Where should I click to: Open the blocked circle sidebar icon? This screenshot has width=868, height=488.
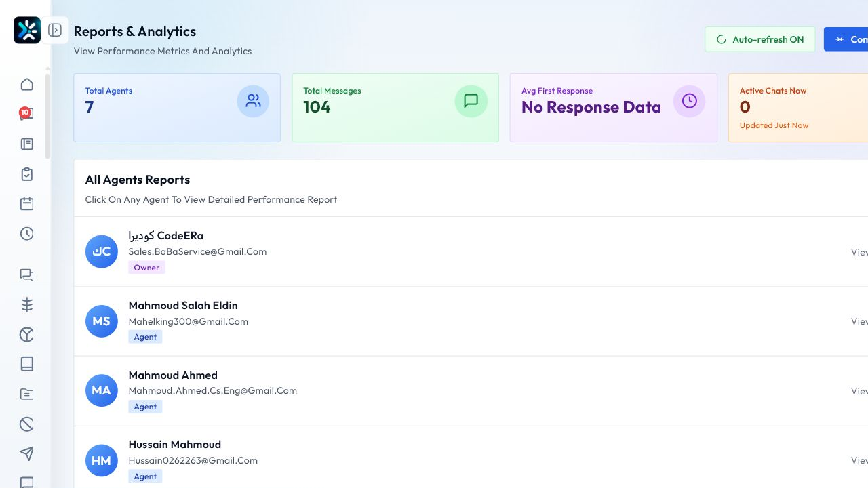[26, 424]
